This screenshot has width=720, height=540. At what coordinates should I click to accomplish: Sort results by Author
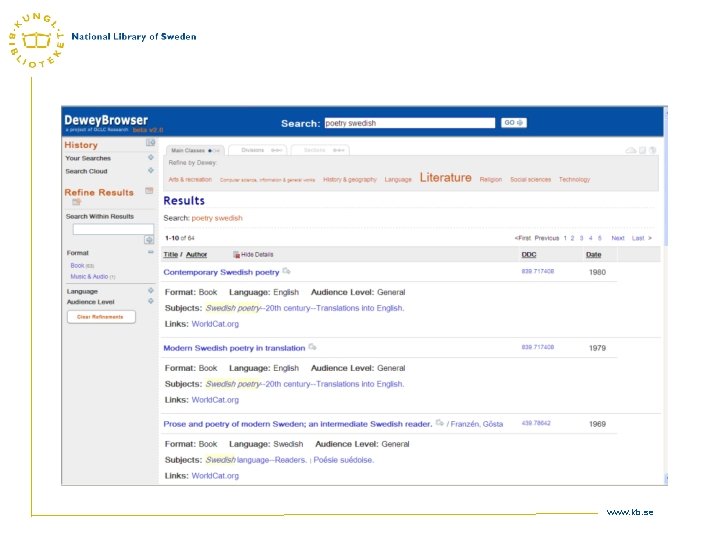coord(197,254)
